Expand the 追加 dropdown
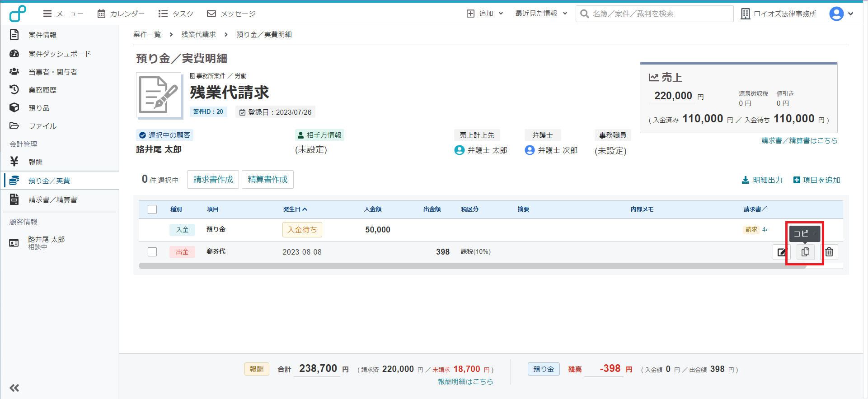Viewport: 868px width, 399px height. pos(485,14)
